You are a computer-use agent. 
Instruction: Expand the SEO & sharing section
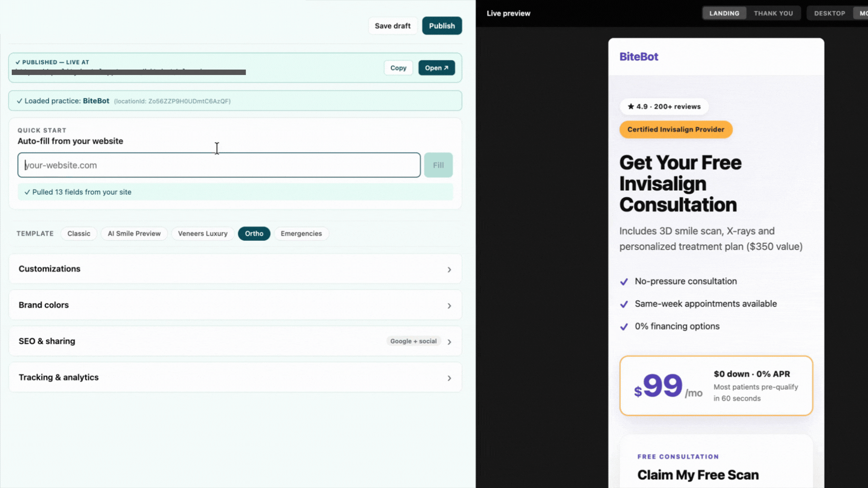235,341
